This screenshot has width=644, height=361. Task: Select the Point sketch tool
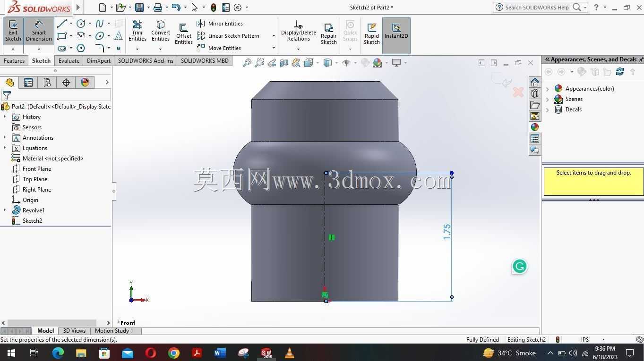119,48
